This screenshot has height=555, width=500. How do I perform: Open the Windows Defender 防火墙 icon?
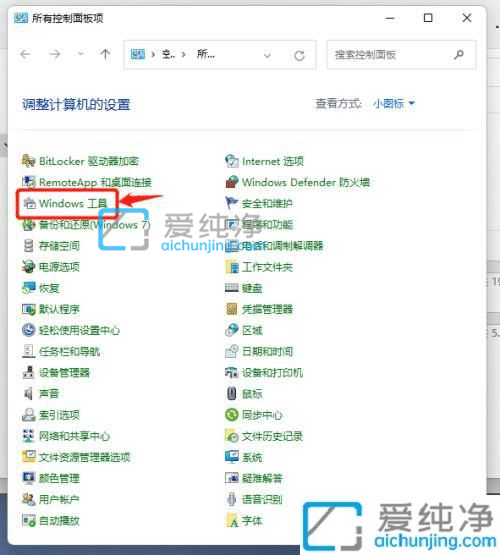[232, 182]
